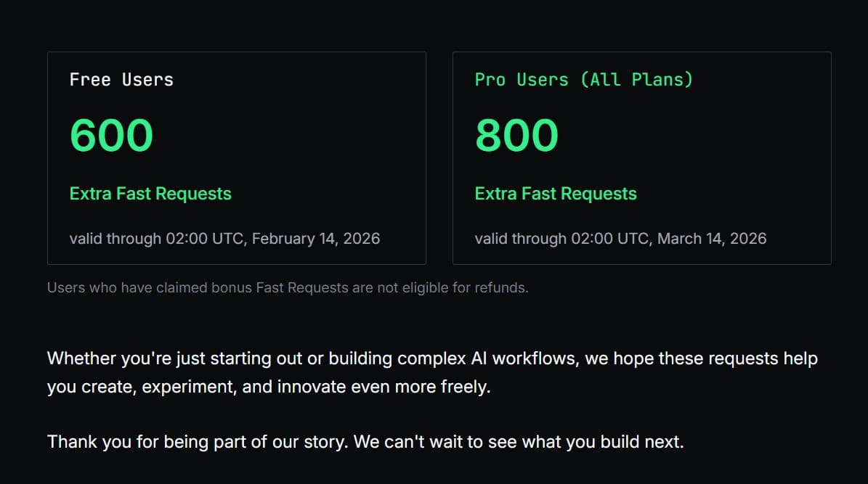868x484 pixels.
Task: Click "valid through" in the Pro Users card
Action: click(521, 239)
